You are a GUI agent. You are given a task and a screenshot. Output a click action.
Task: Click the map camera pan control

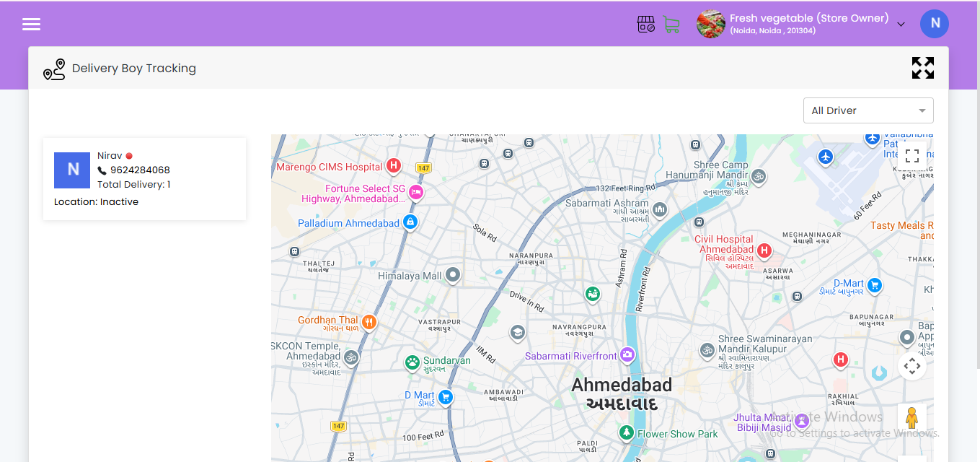912,366
